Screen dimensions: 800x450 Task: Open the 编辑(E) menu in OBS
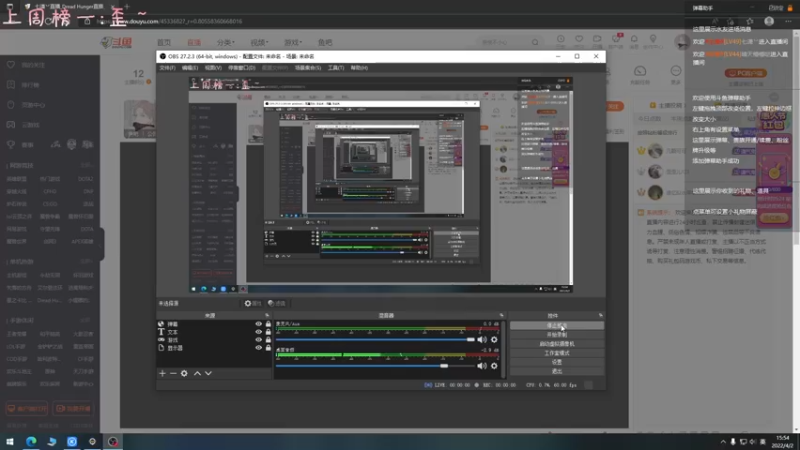click(190, 68)
